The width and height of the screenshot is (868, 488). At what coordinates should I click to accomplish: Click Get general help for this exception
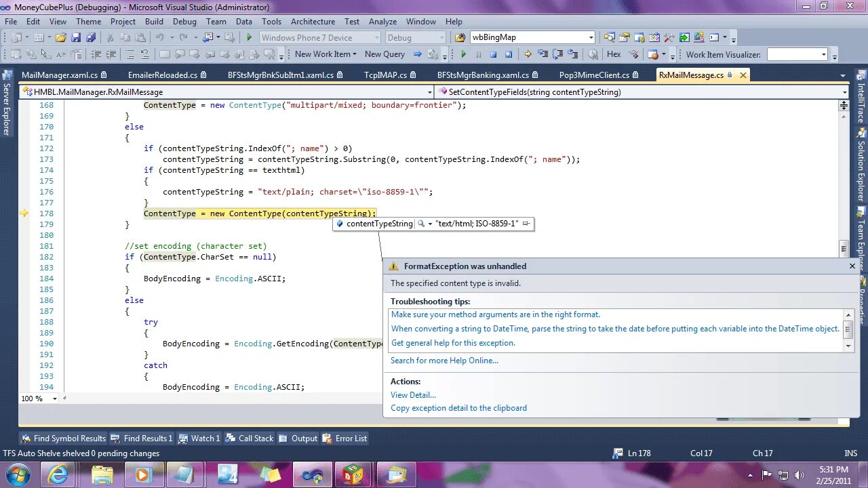tap(453, 343)
